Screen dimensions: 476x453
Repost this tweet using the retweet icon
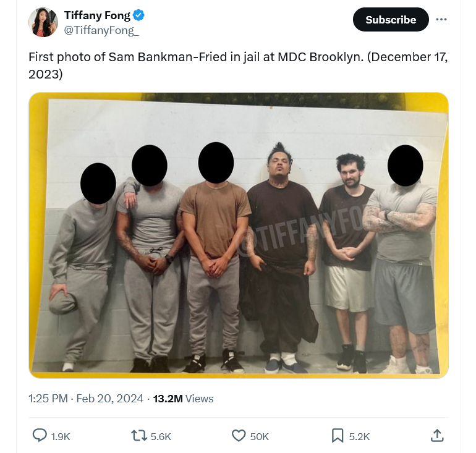(x=139, y=436)
